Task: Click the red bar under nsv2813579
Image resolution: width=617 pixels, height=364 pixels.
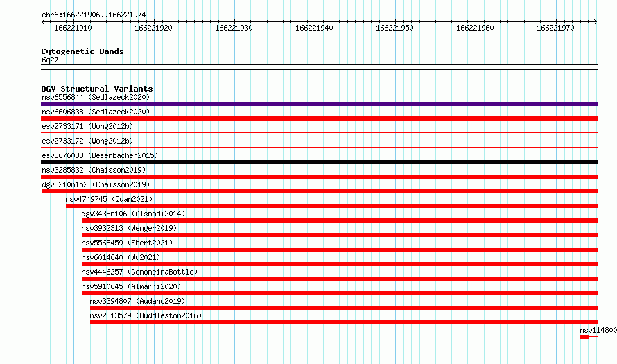Action: [344, 322]
